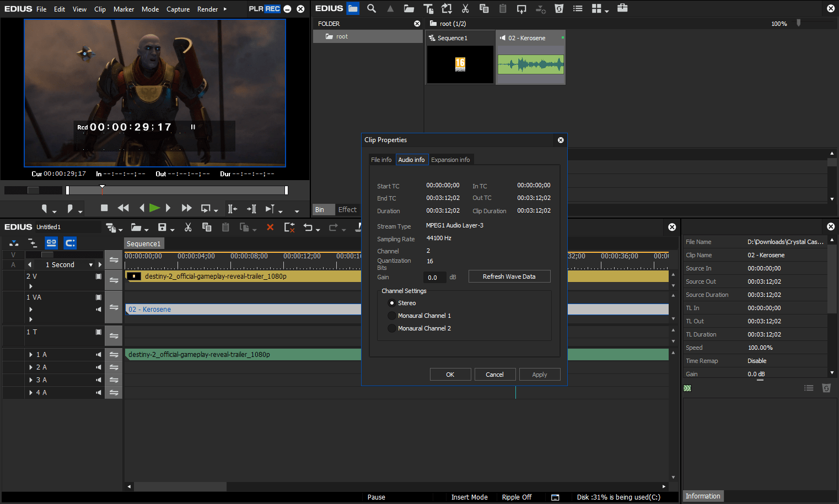Screen dimensions: 839x504
Task: Adjust the recorder shuttle slider
Action: click(33, 191)
